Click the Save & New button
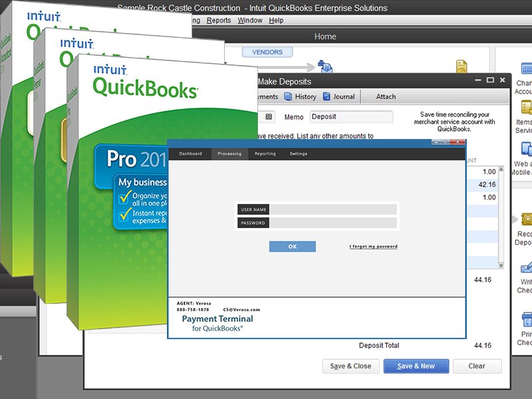 (x=416, y=366)
